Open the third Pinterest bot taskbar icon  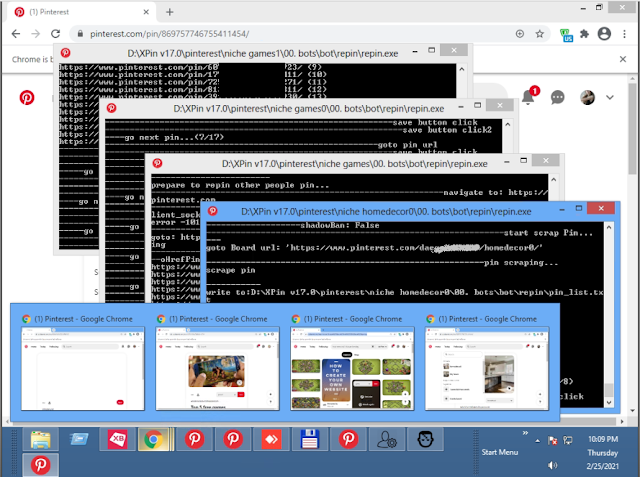coord(348,439)
